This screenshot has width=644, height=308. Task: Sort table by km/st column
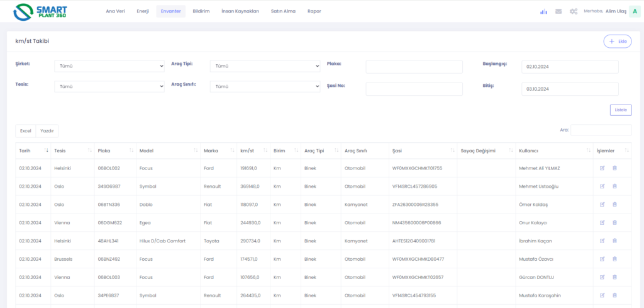252,151
